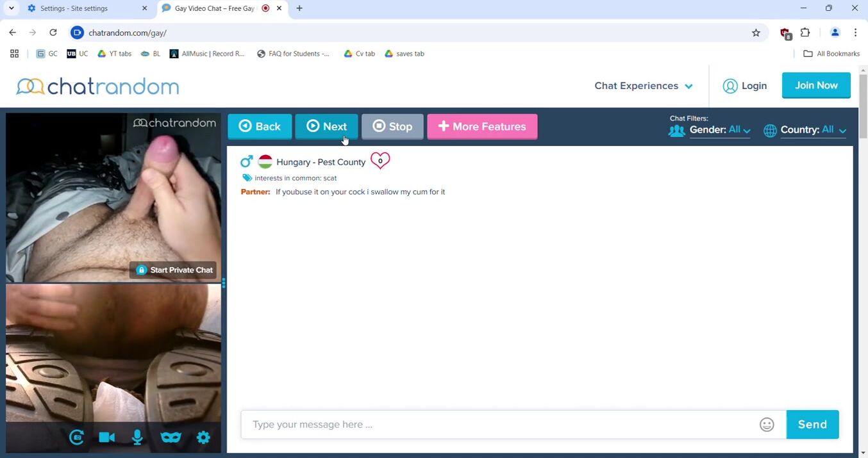868x458 pixels.
Task: Open the emoji picker in message box
Action: click(x=767, y=425)
